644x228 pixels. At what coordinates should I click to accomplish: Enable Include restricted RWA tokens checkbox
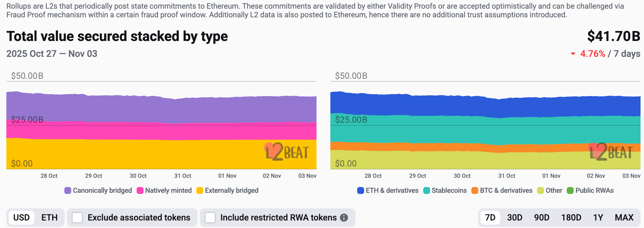coord(210,218)
